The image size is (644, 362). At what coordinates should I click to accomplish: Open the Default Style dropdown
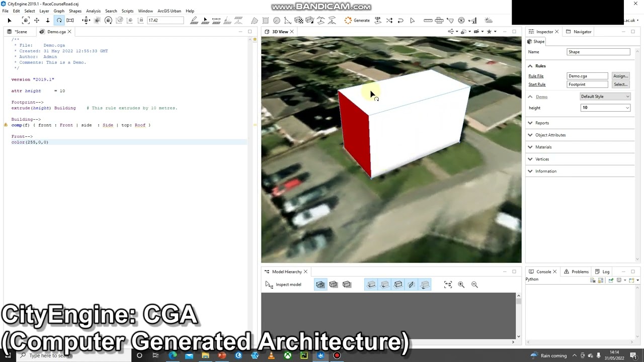[605, 97]
